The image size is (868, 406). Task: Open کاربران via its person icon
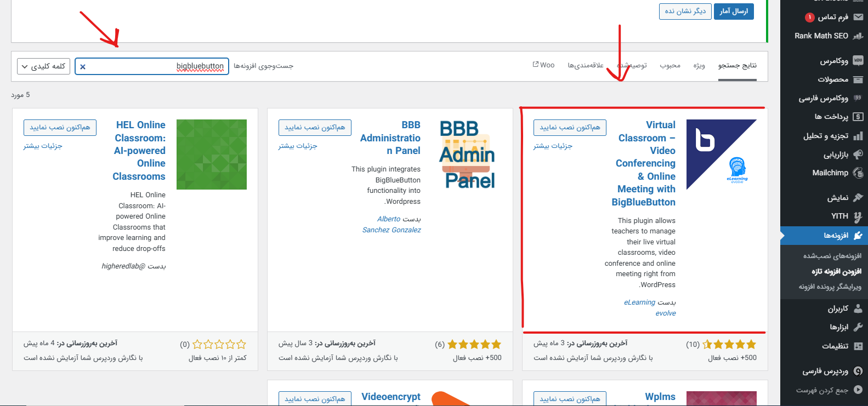pos(858,308)
